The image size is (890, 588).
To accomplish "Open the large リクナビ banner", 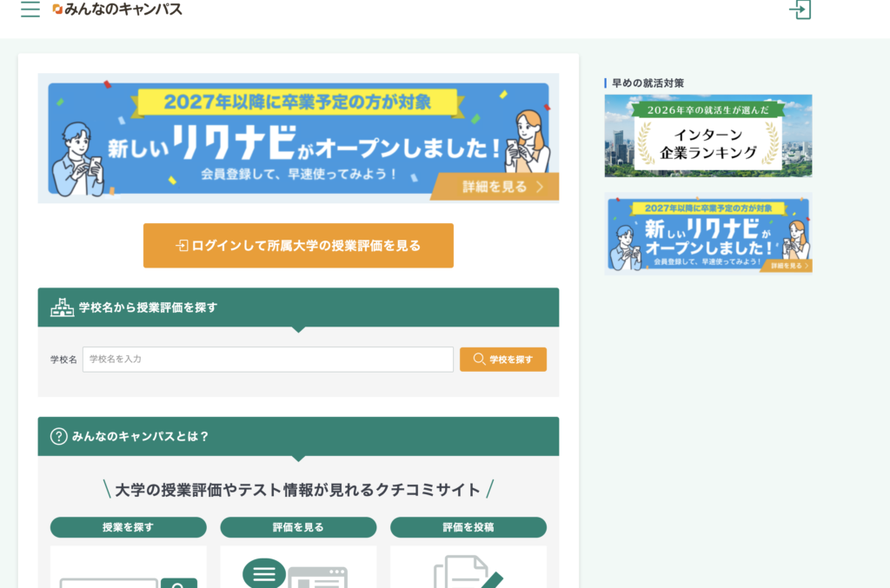I will [x=298, y=138].
